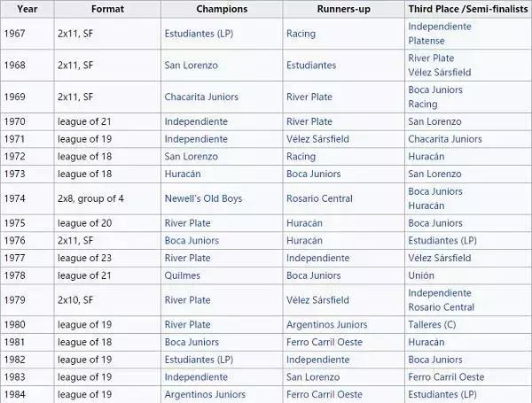Viewport: 532px width, 403px height.
Task: Click 1969 champions Chacarita Juniors link
Action: pos(201,97)
